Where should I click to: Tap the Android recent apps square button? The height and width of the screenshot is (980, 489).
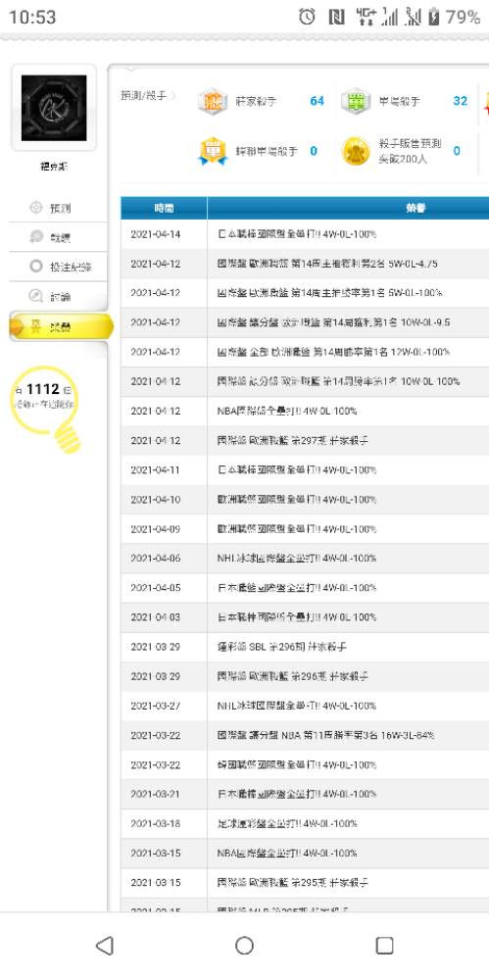[x=384, y=945]
